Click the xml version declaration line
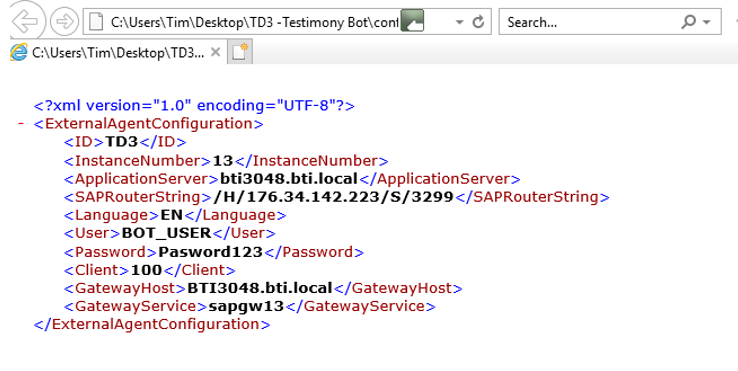 point(194,105)
